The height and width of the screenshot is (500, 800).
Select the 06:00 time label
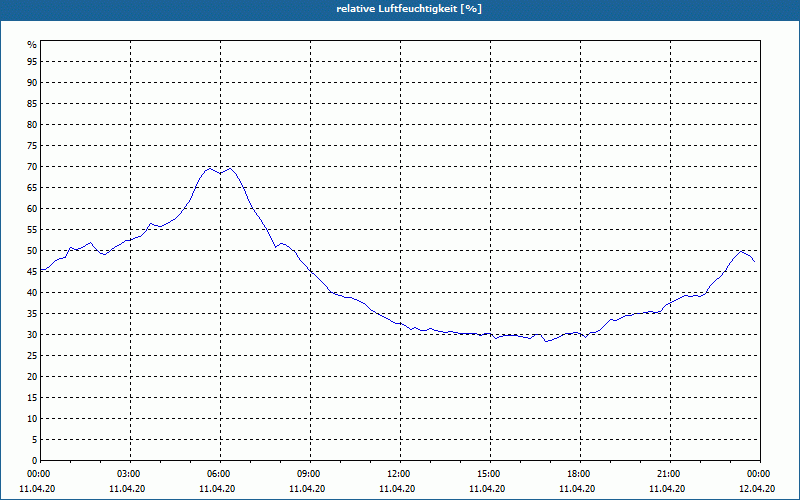click(x=218, y=474)
